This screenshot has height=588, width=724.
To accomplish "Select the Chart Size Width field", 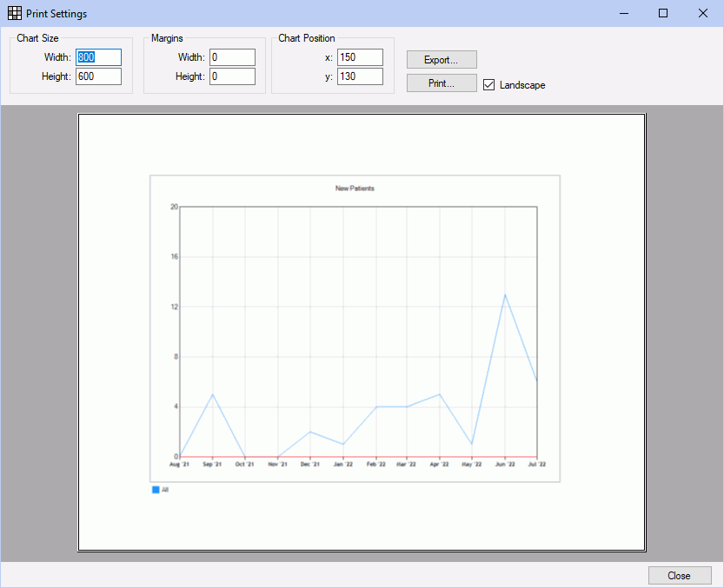I will tap(98, 57).
